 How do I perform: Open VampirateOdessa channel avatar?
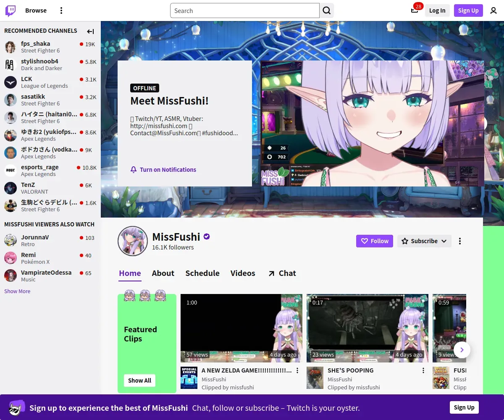tap(10, 276)
